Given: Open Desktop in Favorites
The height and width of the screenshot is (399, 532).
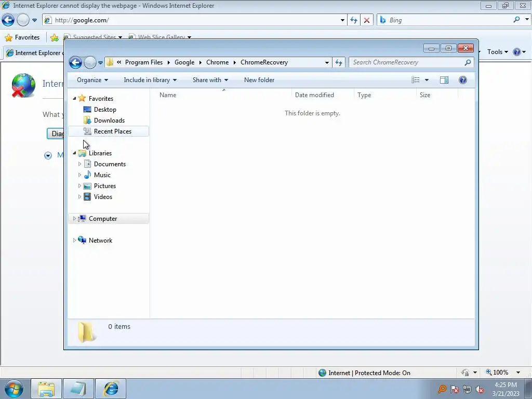Looking at the screenshot, I should coord(105,110).
